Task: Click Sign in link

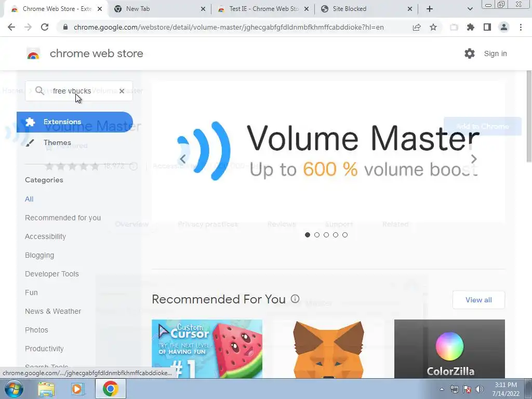Action: 495,54
